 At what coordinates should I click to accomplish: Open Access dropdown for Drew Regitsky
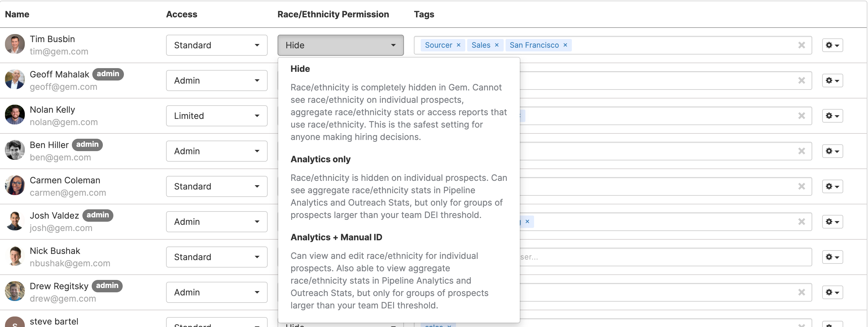coord(217,292)
